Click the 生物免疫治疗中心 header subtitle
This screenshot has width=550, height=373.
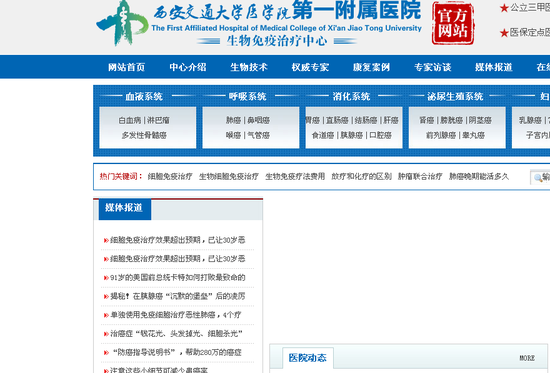click(276, 41)
